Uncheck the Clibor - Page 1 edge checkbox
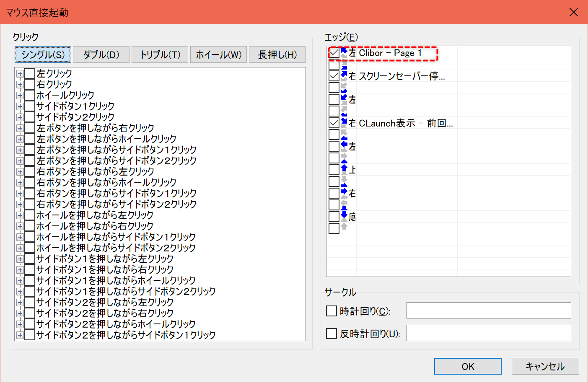 pyautogui.click(x=334, y=52)
